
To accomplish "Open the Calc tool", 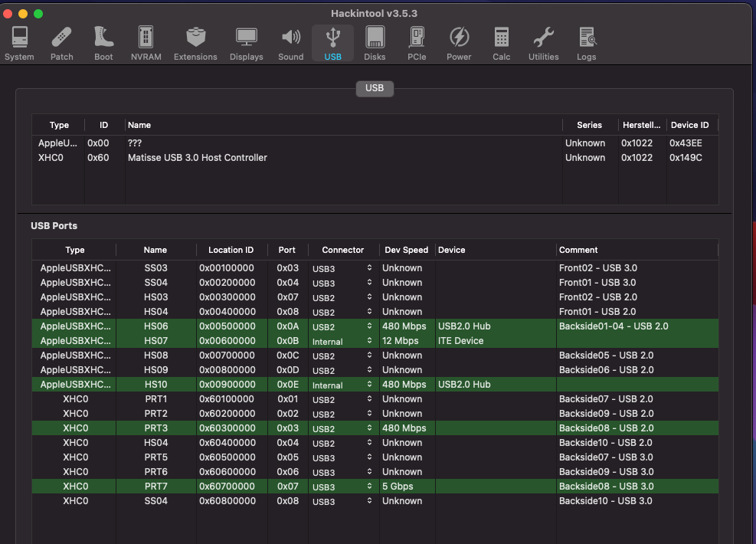I will [502, 43].
